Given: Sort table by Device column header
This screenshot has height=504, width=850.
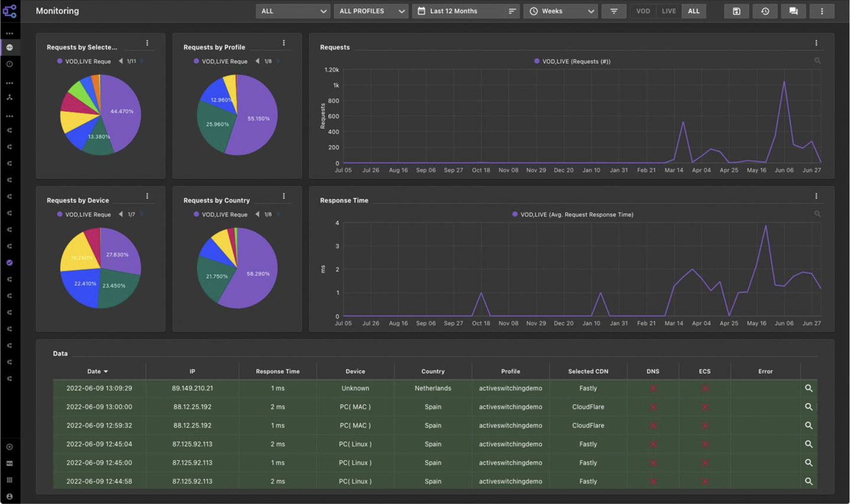Looking at the screenshot, I should coord(355,372).
